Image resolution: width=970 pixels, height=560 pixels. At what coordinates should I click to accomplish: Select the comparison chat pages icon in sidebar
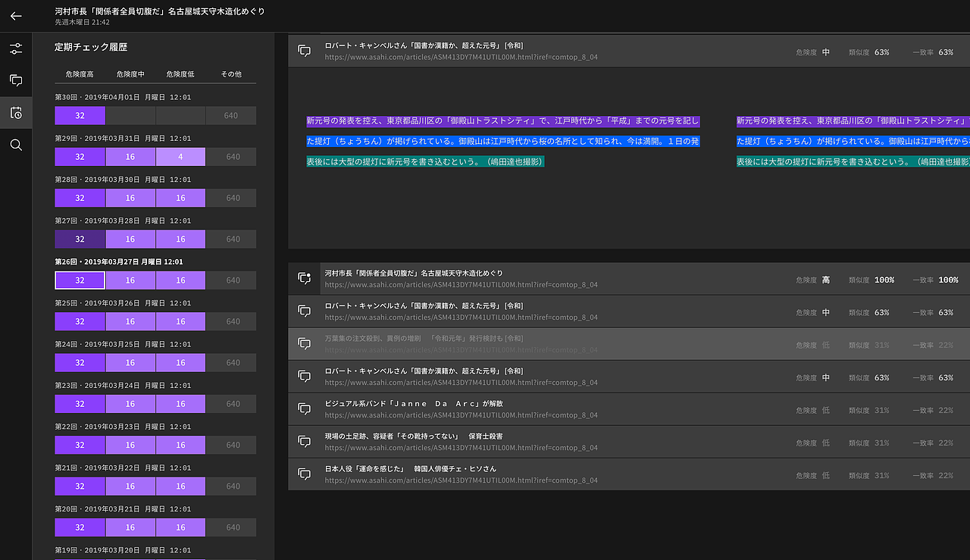coord(16,80)
